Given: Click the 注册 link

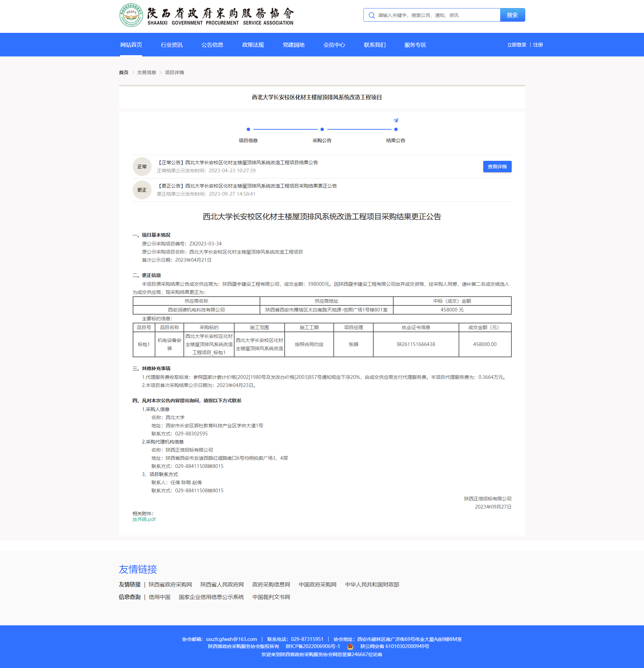Looking at the screenshot, I should click(x=538, y=45).
